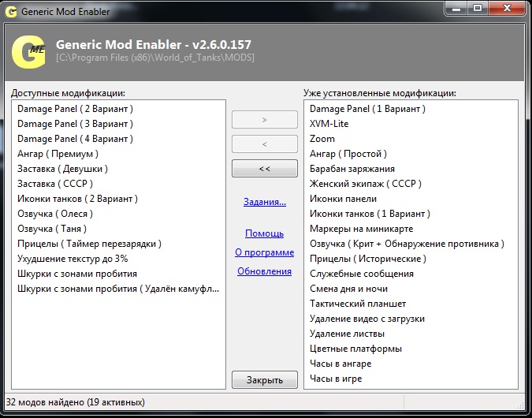This screenshot has width=532, height=418.
Task: Click the disable mod '<' button
Action: pyautogui.click(x=265, y=144)
